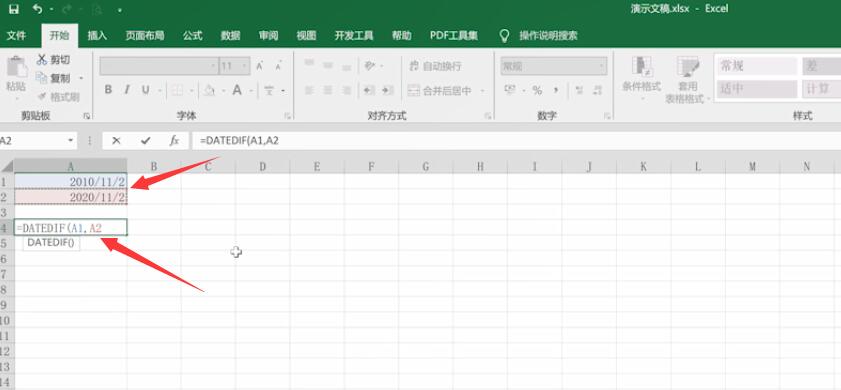Click the Fill Color bucket icon
Screen dimensions: 841x390
pyautogui.click(x=210, y=90)
